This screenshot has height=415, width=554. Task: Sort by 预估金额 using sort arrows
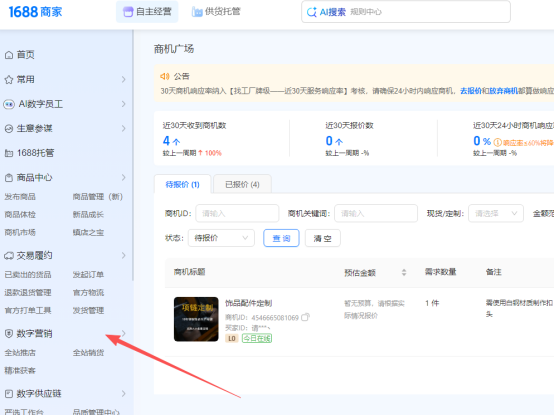[404, 272]
